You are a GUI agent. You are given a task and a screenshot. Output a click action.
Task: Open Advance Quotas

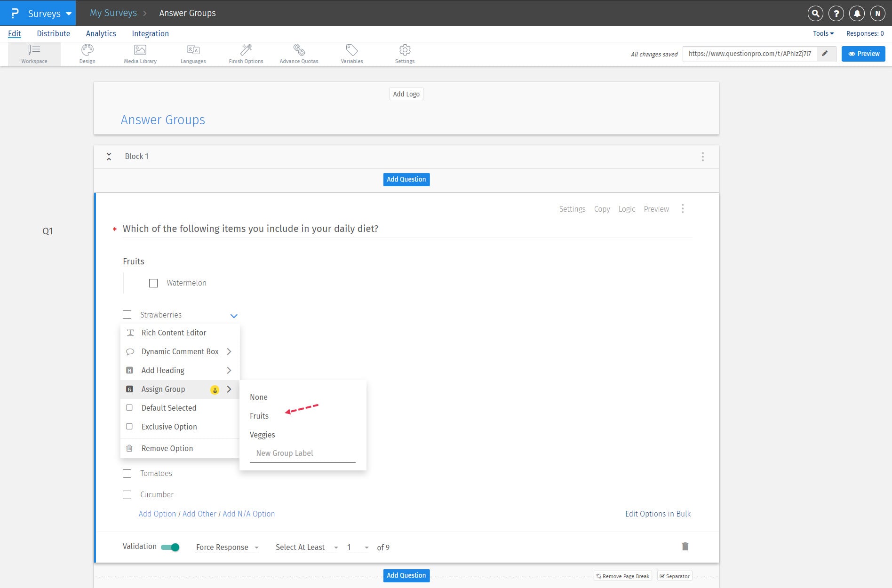pos(299,53)
